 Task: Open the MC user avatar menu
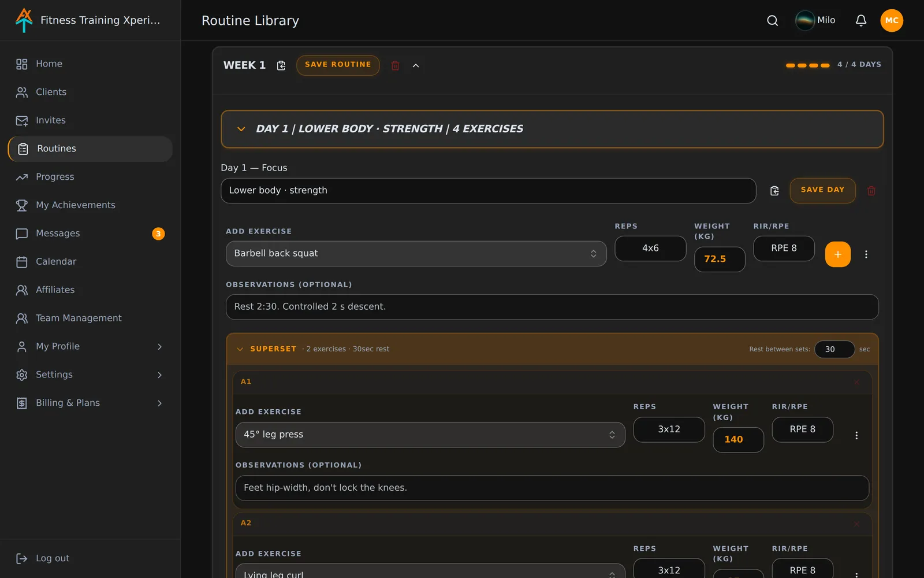(x=892, y=21)
